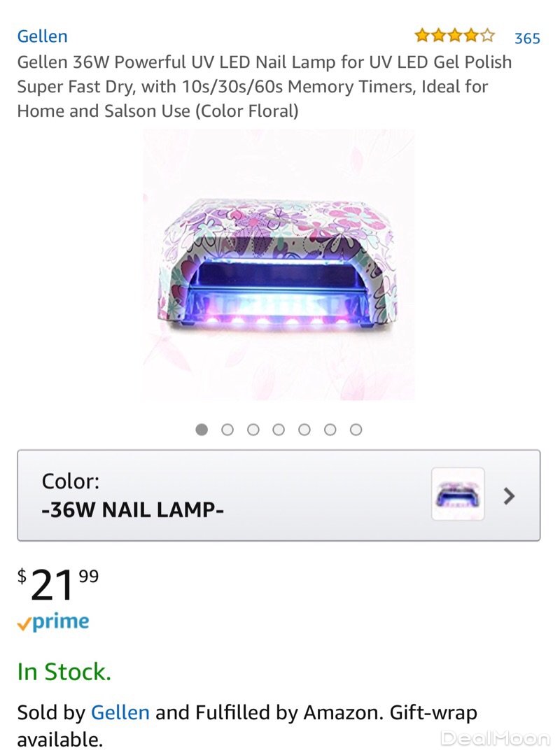560x755 pixels.
Task: Show the last carousel image dot
Action: 356,430
